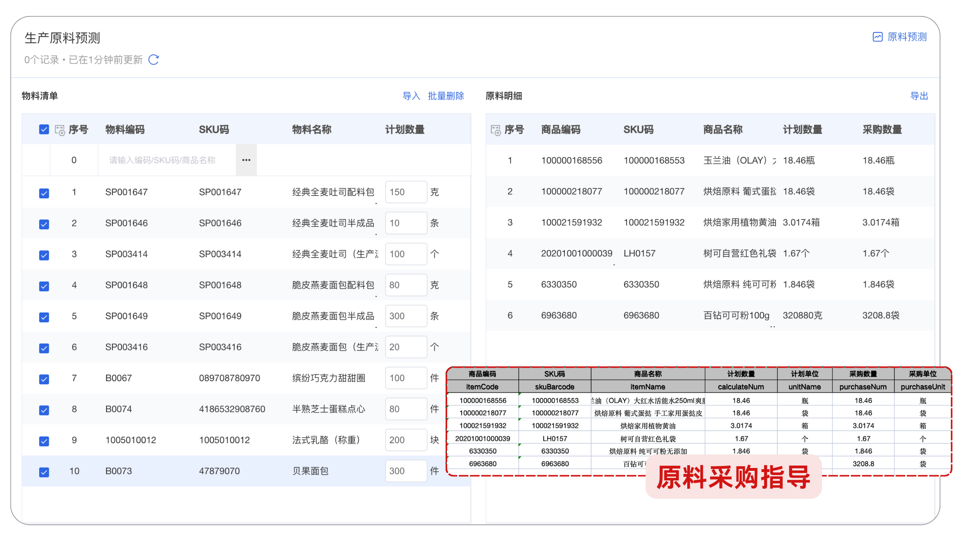Click the 计划数量 column header in 物料清单

point(404,130)
